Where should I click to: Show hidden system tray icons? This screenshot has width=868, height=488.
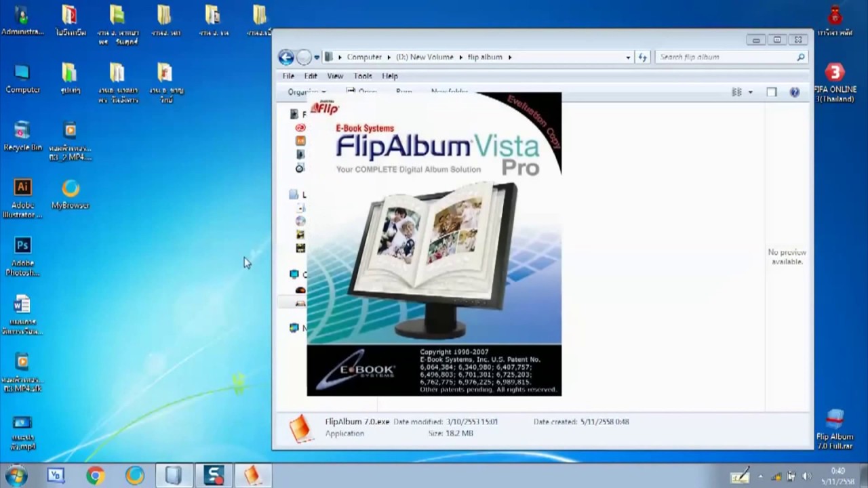pos(760,476)
